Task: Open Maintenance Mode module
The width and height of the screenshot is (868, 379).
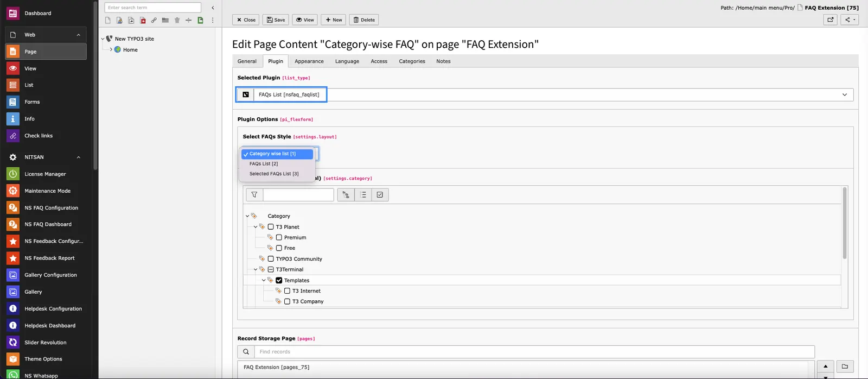Action: point(46,191)
